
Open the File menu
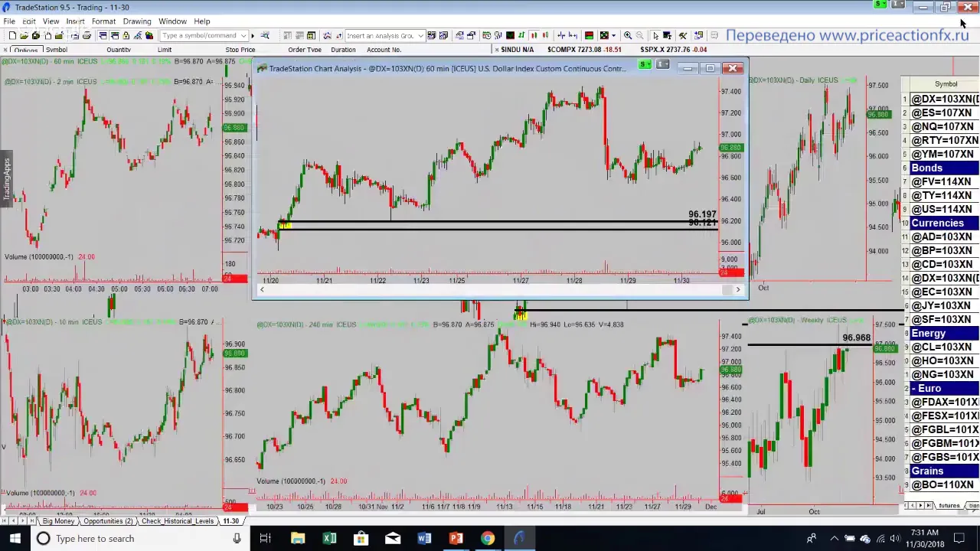pyautogui.click(x=9, y=21)
